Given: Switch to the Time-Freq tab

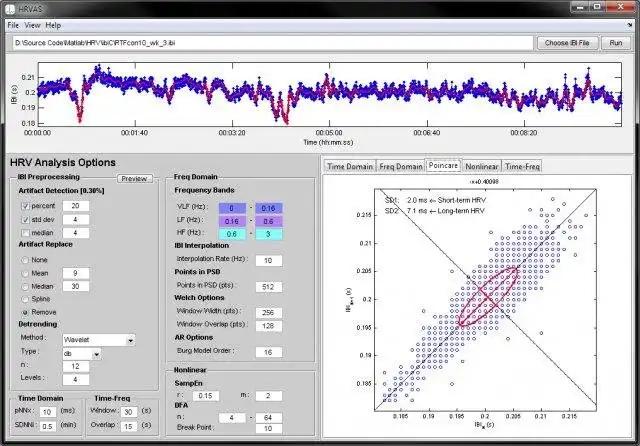Looking at the screenshot, I should (x=522, y=166).
